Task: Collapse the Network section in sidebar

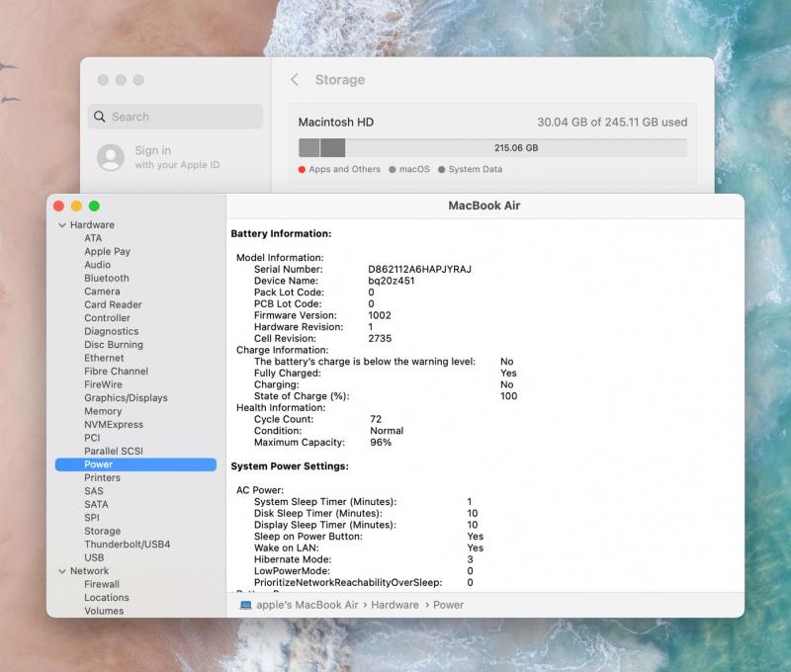Action: tap(62, 571)
